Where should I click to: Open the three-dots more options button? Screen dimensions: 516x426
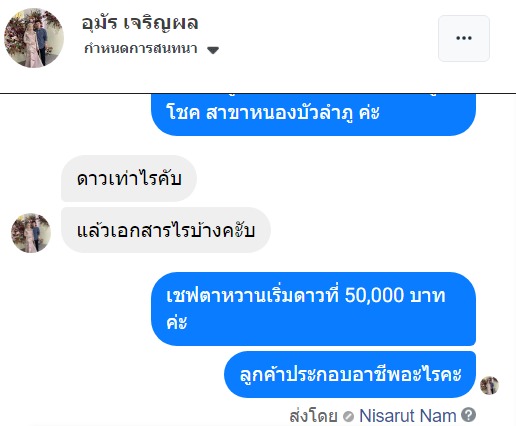[464, 38]
